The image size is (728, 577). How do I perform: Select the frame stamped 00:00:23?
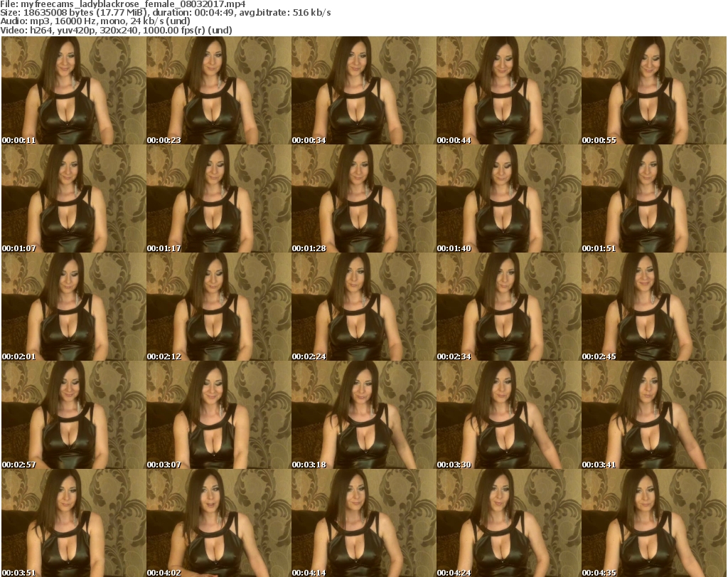pos(219,90)
